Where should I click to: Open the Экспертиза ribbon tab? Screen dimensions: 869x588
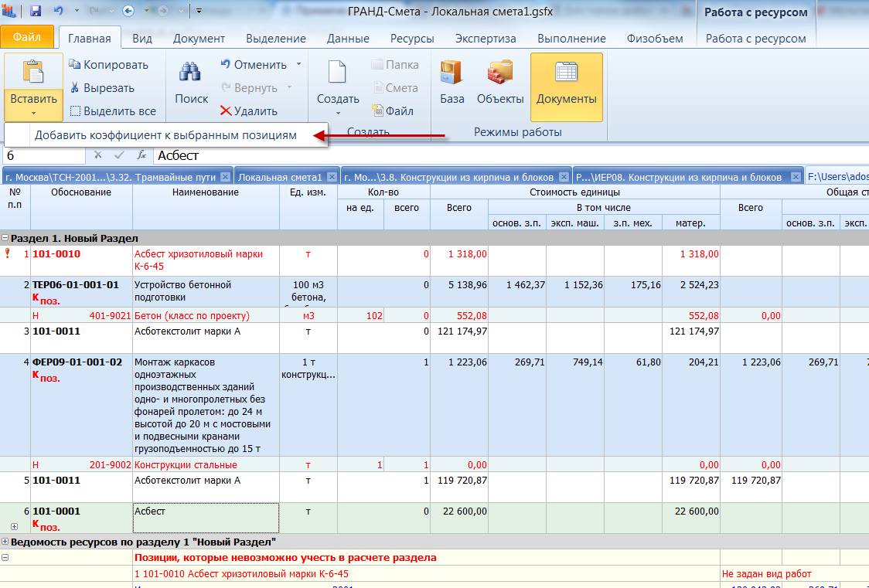click(x=486, y=39)
